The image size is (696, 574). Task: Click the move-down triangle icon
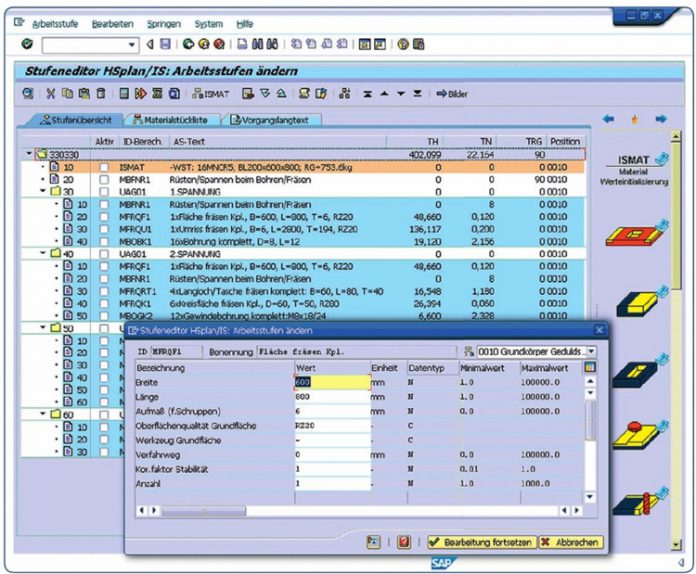click(401, 94)
